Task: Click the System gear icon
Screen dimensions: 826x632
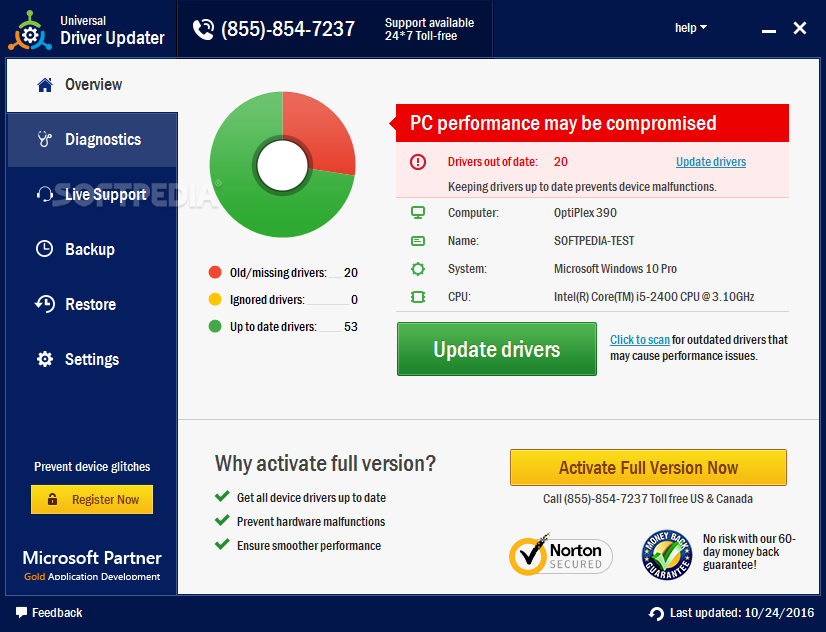Action: 418,269
